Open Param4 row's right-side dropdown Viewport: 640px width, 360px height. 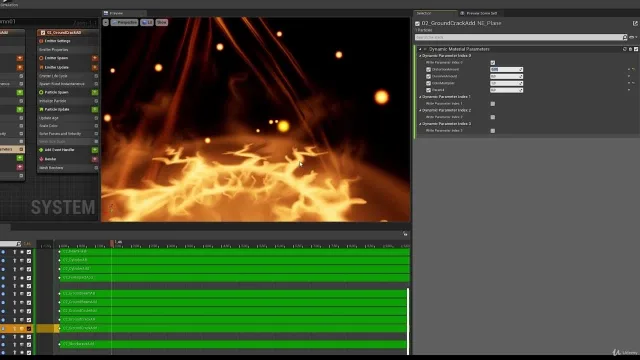pyautogui.click(x=629, y=90)
